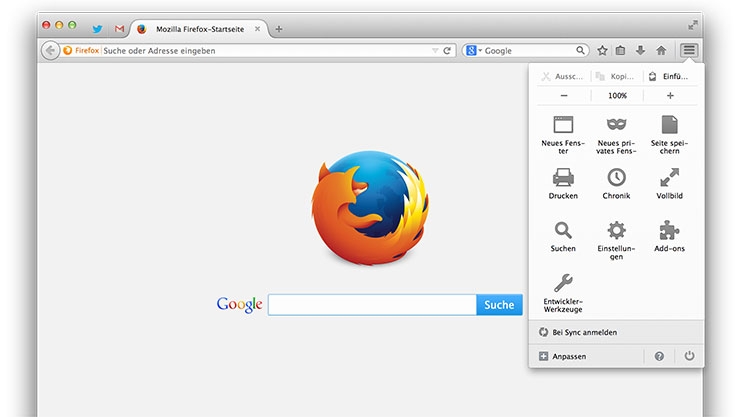Open the help question mark icon
The image size is (740, 417).
point(659,356)
